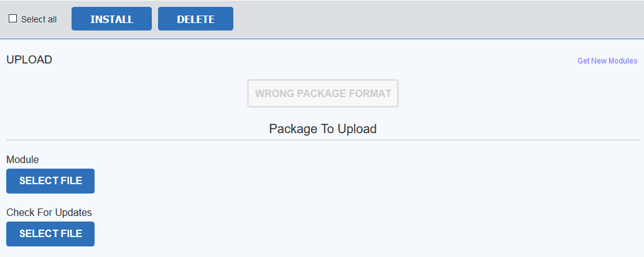The image size is (644, 257).
Task: Click the 'Package To Upload' heading
Action: [322, 129]
